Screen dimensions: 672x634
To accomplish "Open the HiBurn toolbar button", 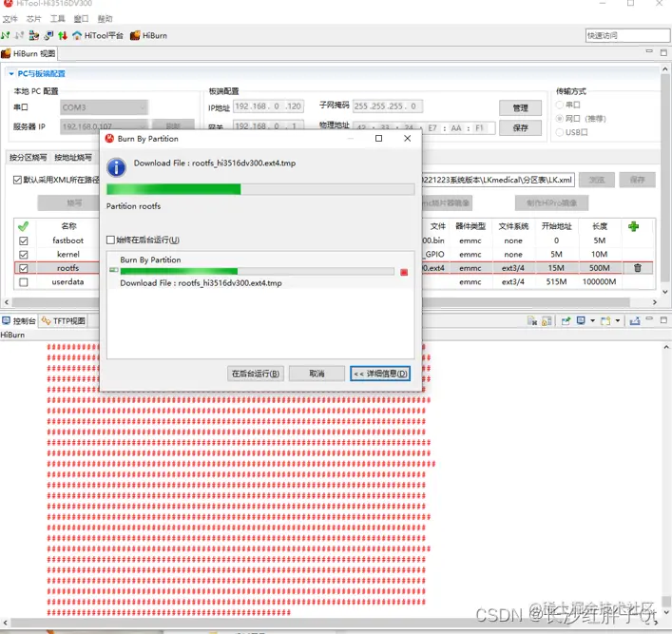I will pyautogui.click(x=148, y=35).
